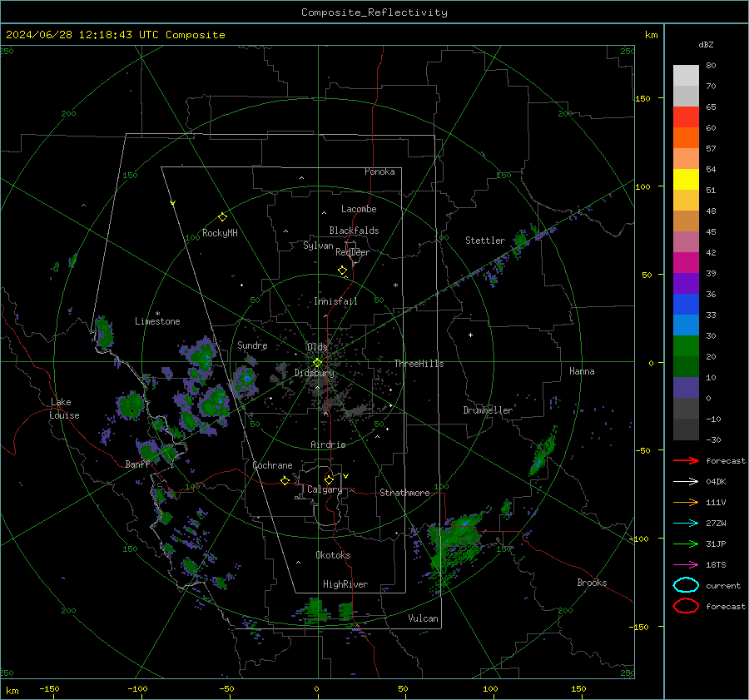Click the Brooks label
The image size is (749, 700).
point(592,583)
